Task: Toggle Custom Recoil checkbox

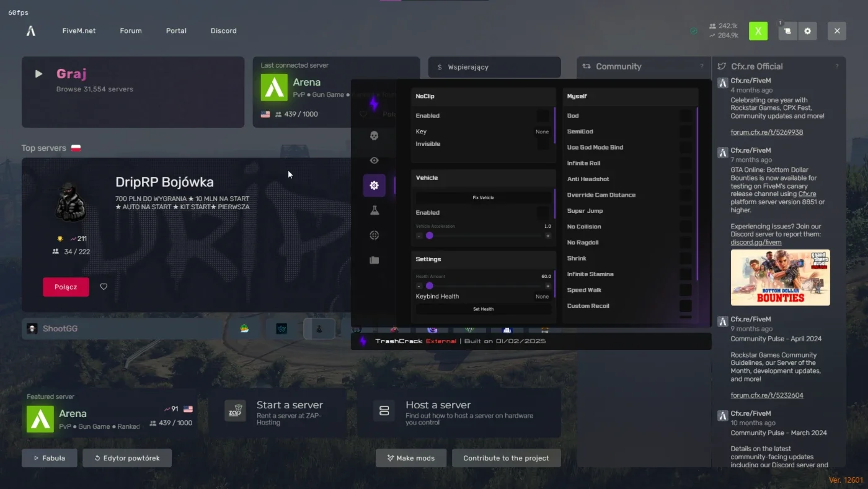Action: pos(685,305)
